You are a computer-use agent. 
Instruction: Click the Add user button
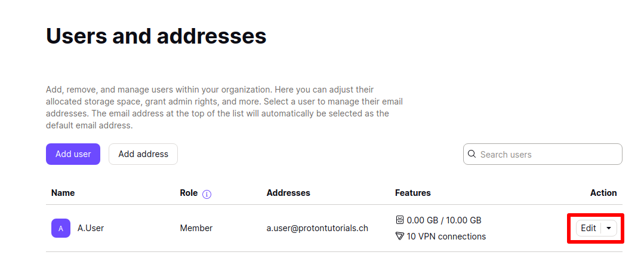tap(73, 154)
